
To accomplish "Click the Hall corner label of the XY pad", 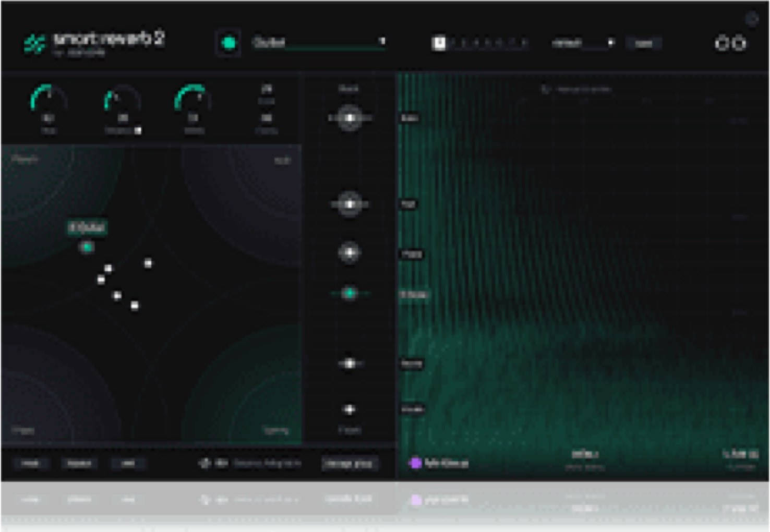I will coord(282,161).
